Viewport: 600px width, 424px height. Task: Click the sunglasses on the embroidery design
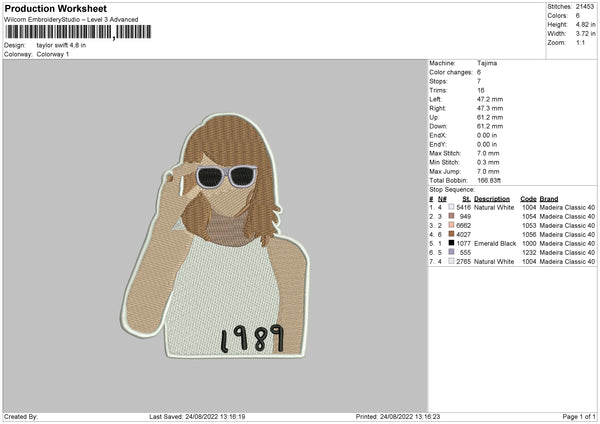point(227,176)
